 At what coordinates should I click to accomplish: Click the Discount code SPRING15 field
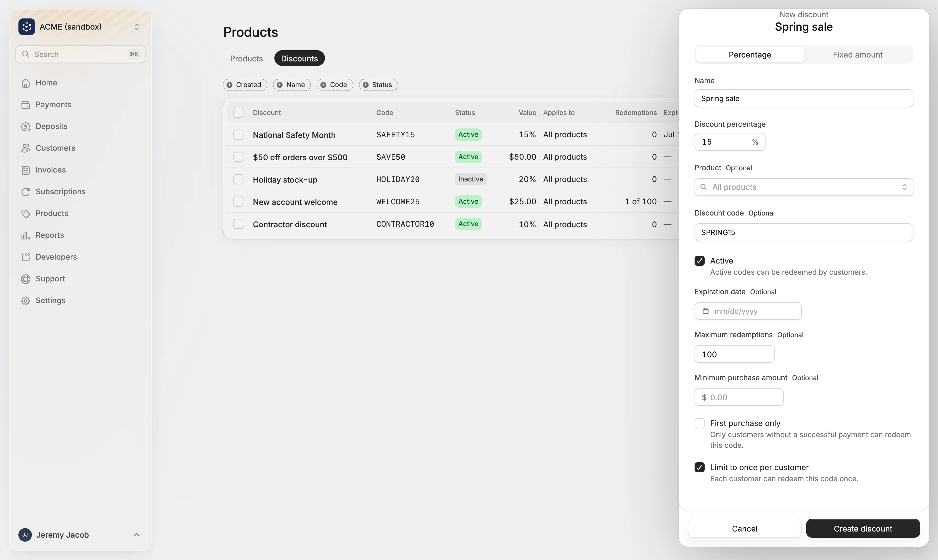tap(804, 233)
